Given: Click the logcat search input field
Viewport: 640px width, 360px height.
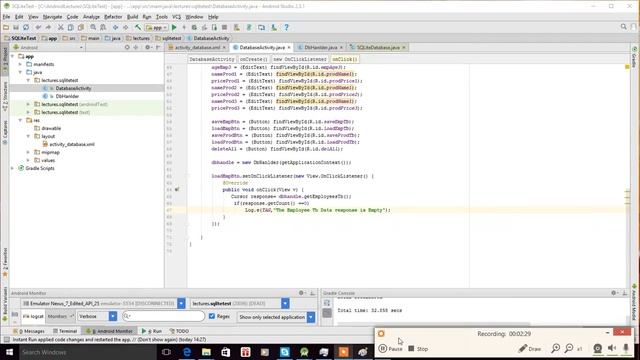Looking at the screenshot, I should point(164,316).
